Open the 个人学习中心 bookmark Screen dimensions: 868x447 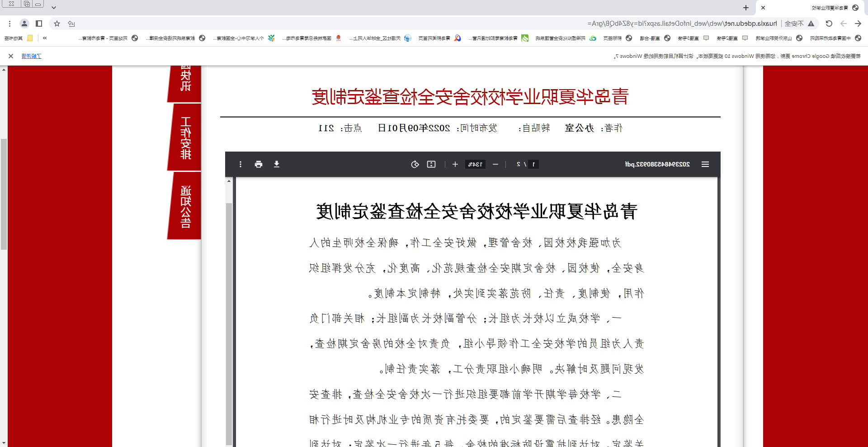point(244,38)
